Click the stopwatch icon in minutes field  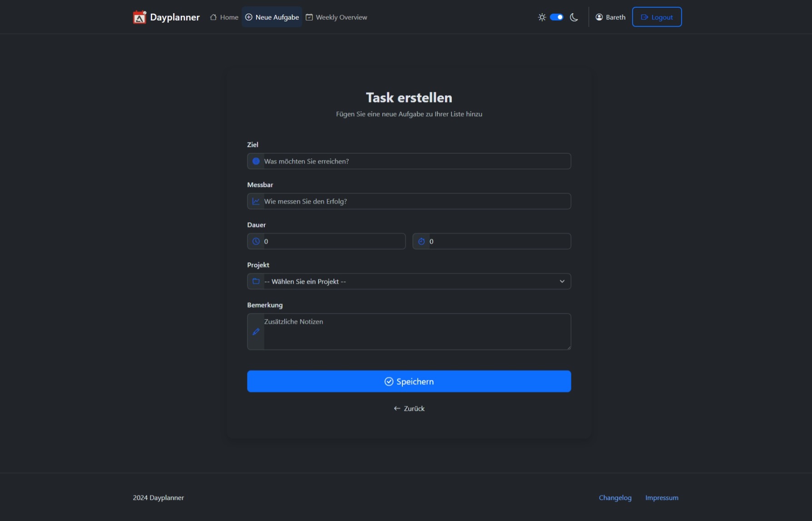421,241
